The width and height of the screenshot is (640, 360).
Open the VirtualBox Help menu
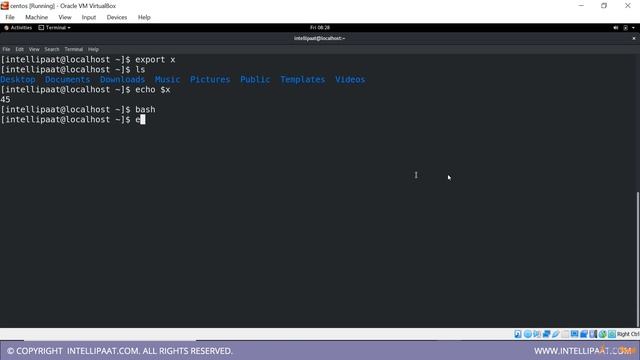144,17
